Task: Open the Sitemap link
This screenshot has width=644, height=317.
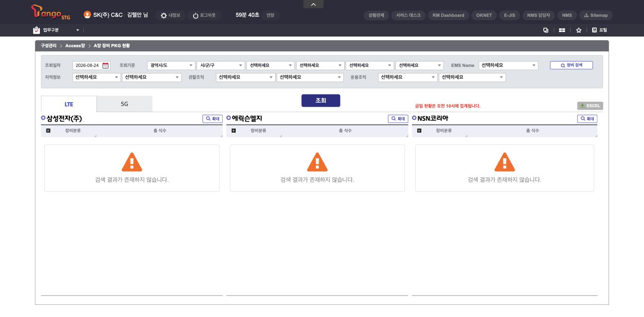Action: 596,15
